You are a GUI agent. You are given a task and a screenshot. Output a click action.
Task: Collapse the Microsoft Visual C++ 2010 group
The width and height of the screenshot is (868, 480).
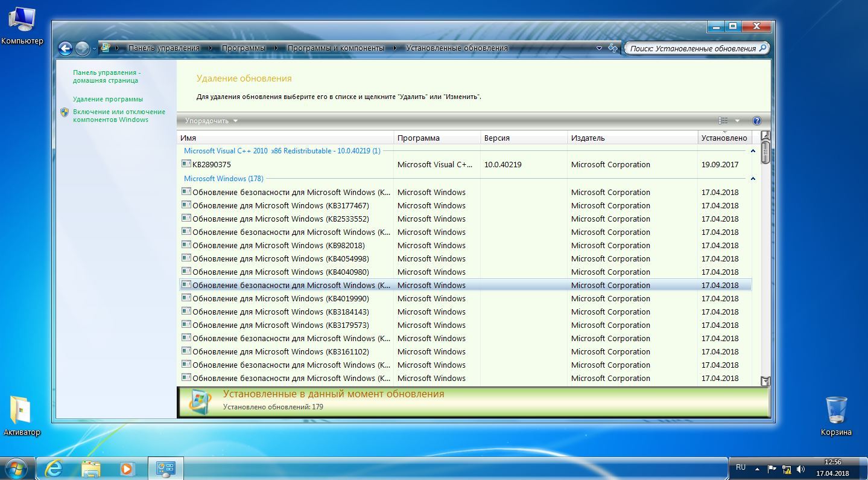[753, 151]
